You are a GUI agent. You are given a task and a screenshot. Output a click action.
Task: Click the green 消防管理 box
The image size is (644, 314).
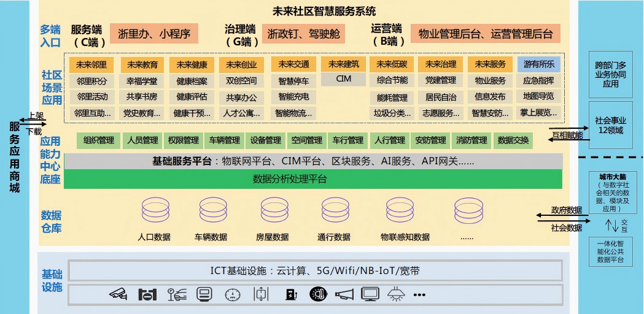471,141
